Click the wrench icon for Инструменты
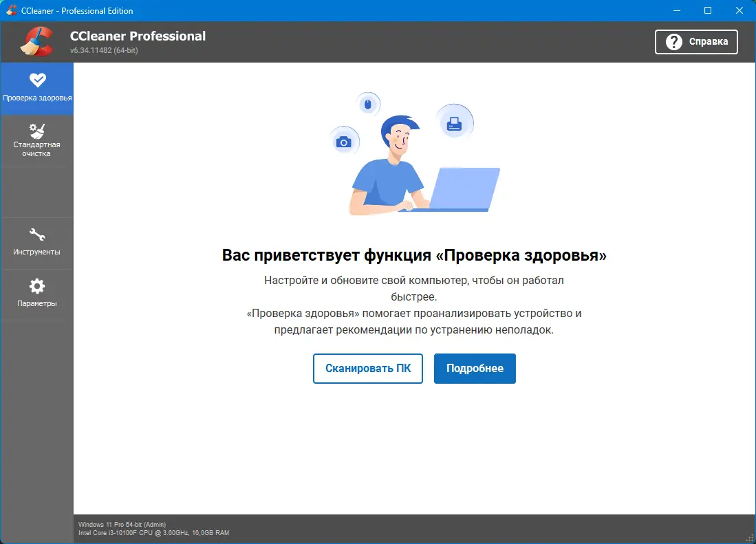The height and width of the screenshot is (544, 756). [x=37, y=234]
